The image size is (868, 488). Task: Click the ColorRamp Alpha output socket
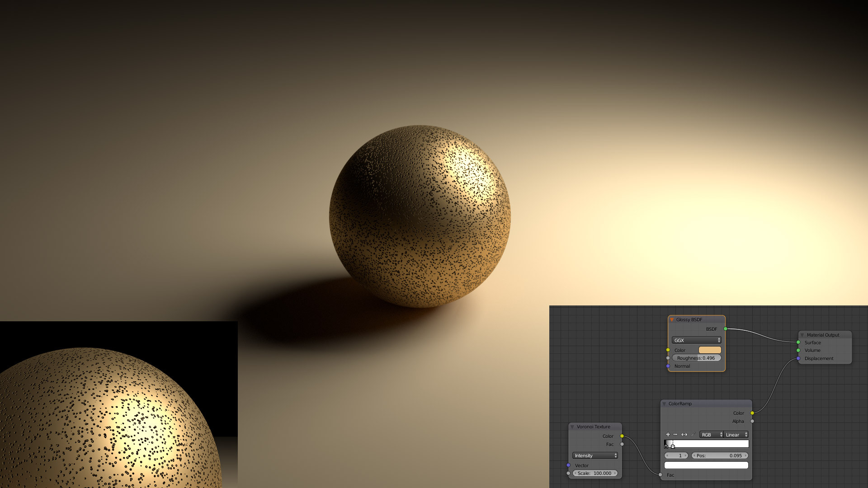pos(752,421)
